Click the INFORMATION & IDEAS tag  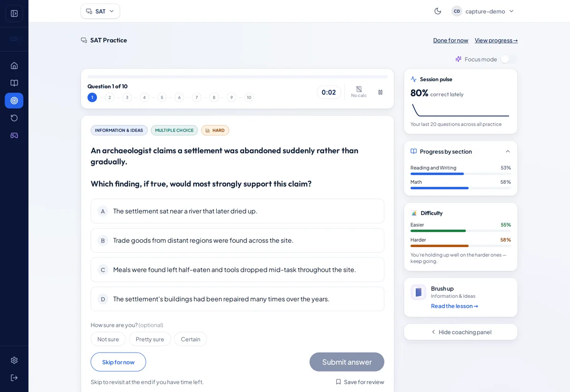pos(119,130)
